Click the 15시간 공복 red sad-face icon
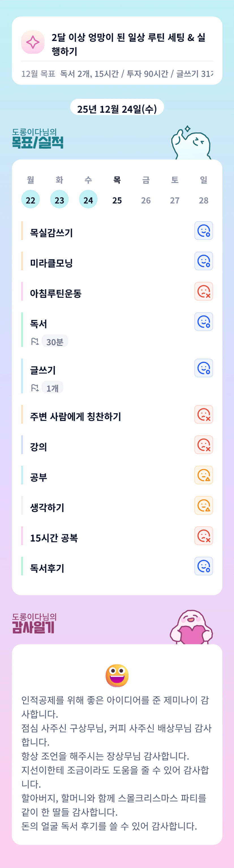This screenshot has height=868, width=234. tap(204, 536)
